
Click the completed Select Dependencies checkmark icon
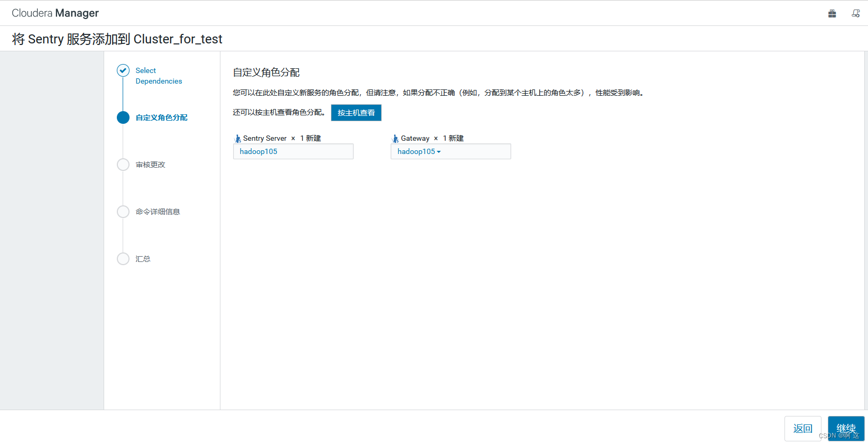point(123,70)
